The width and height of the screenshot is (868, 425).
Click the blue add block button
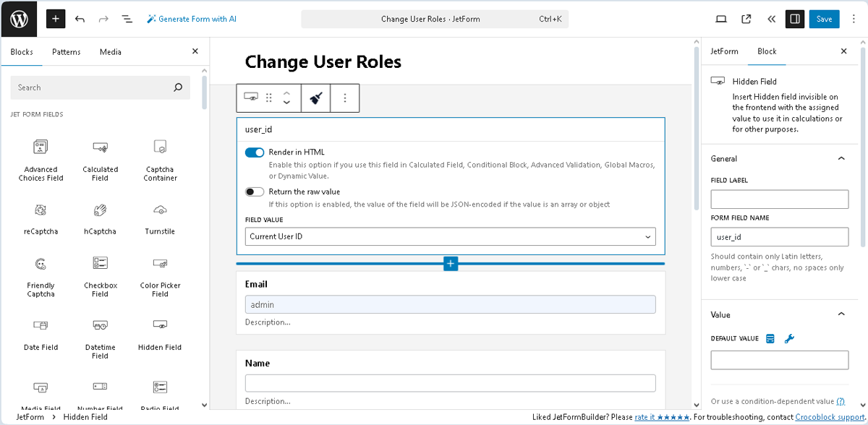pyautogui.click(x=451, y=264)
